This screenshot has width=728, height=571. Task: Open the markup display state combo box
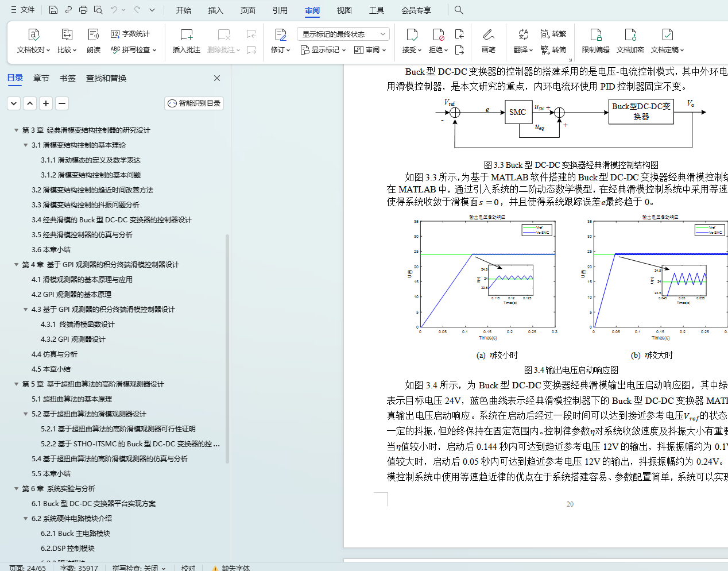coord(343,34)
